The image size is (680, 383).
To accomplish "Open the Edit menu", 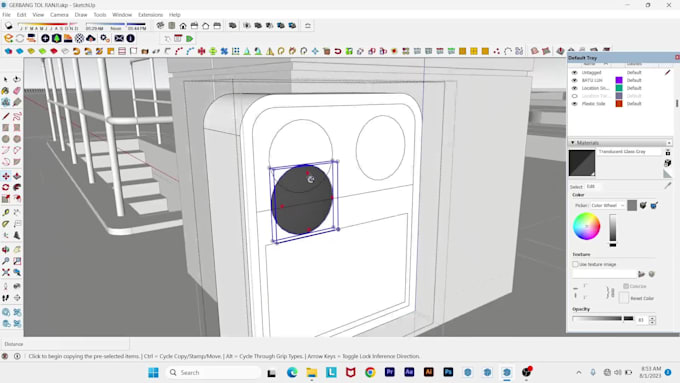I will click(21, 15).
